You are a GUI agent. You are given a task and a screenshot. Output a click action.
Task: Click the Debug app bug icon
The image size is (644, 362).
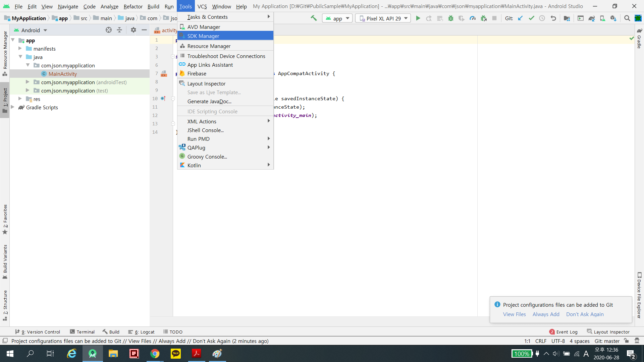point(451,18)
